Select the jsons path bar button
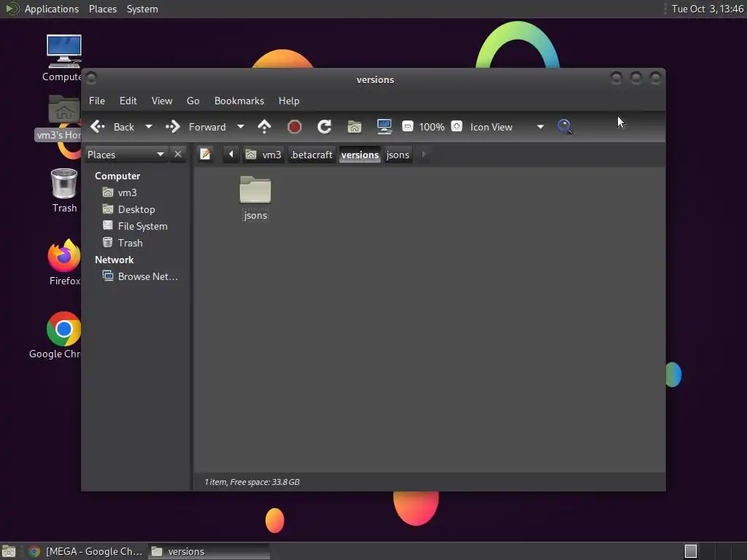Screen dimensions: 747x560 point(398,155)
